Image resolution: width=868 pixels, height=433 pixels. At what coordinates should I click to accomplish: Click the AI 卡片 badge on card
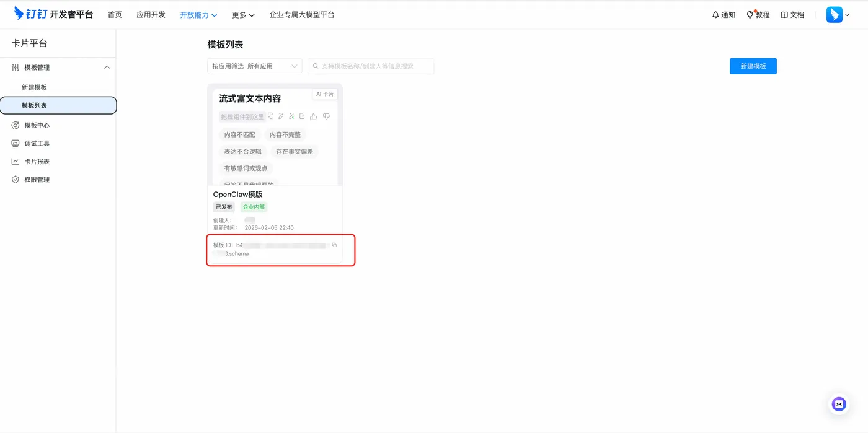click(325, 94)
